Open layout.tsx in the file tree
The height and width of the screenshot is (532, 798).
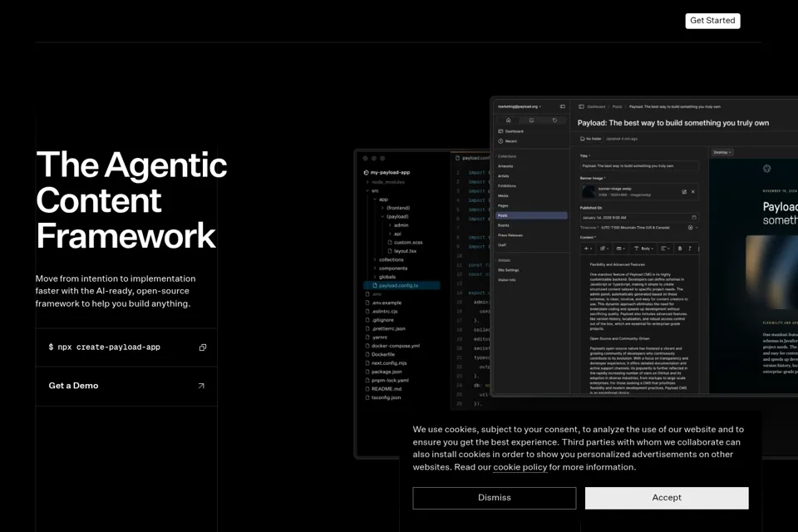click(402, 251)
